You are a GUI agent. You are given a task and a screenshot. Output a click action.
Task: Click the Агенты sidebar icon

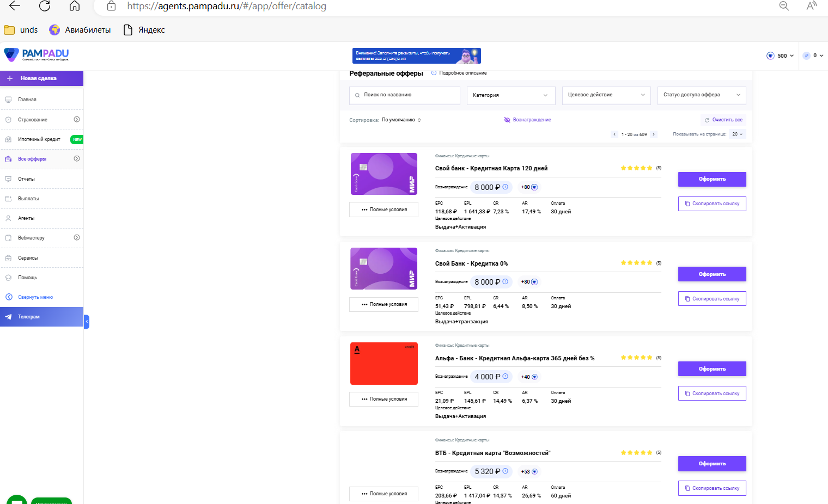[x=8, y=218]
